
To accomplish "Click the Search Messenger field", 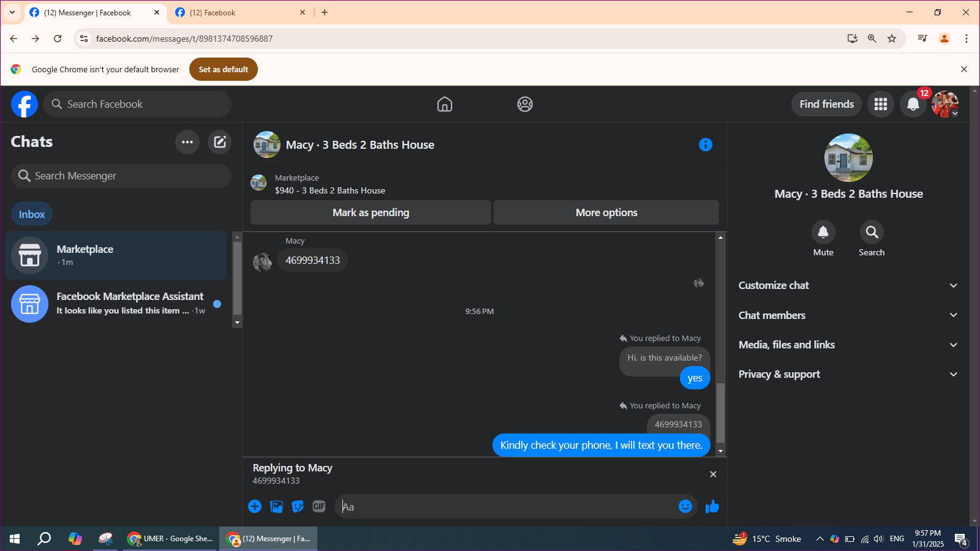I will pos(121,176).
